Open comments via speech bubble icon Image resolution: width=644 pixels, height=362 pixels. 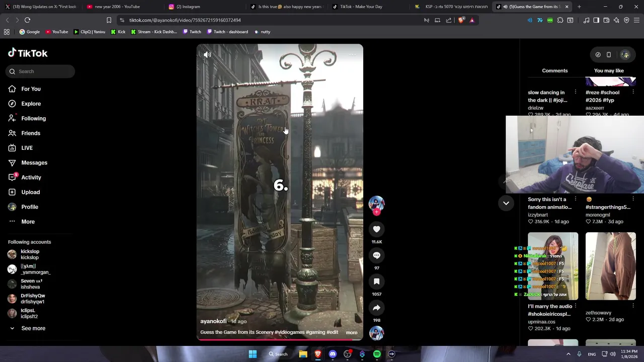click(376, 255)
